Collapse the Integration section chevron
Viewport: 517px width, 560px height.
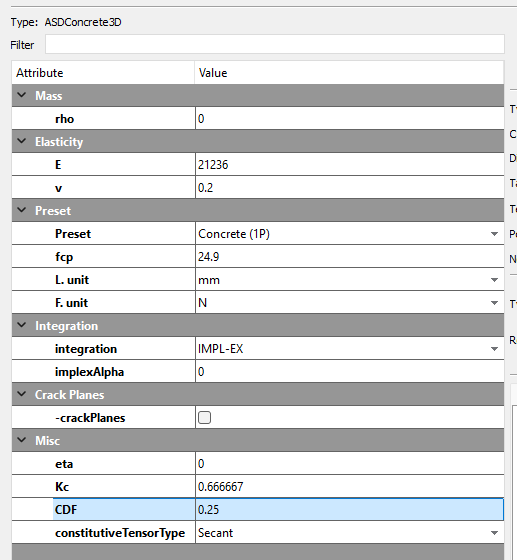pos(22,325)
